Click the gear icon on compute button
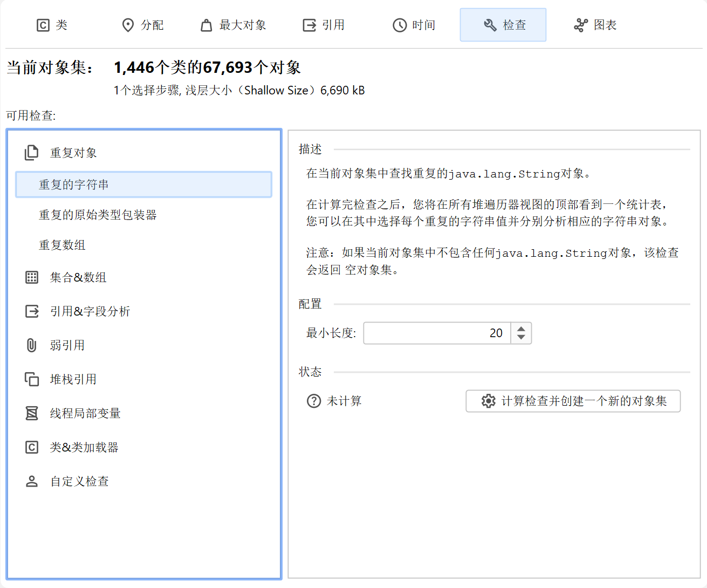The height and width of the screenshot is (588, 707). pos(489,401)
